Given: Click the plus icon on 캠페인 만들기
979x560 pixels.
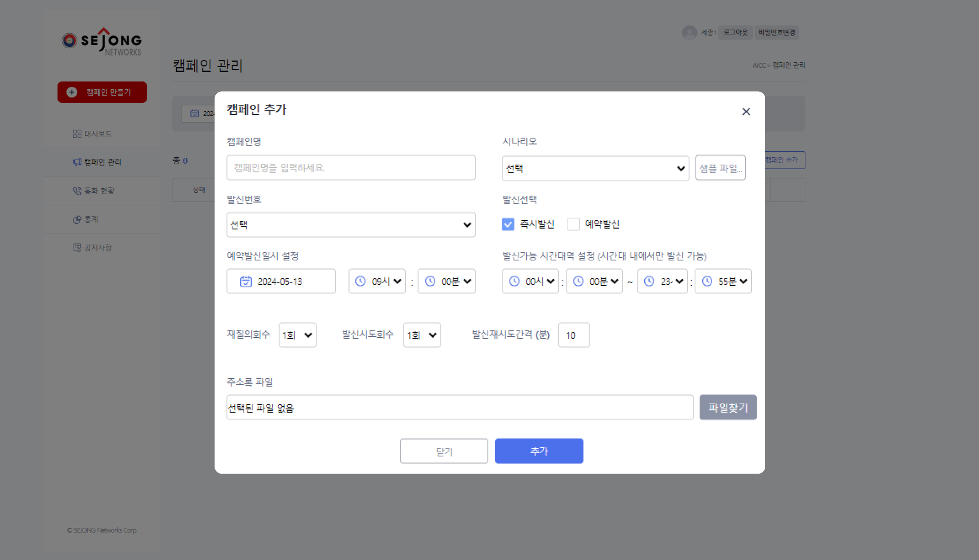Looking at the screenshot, I should (72, 92).
